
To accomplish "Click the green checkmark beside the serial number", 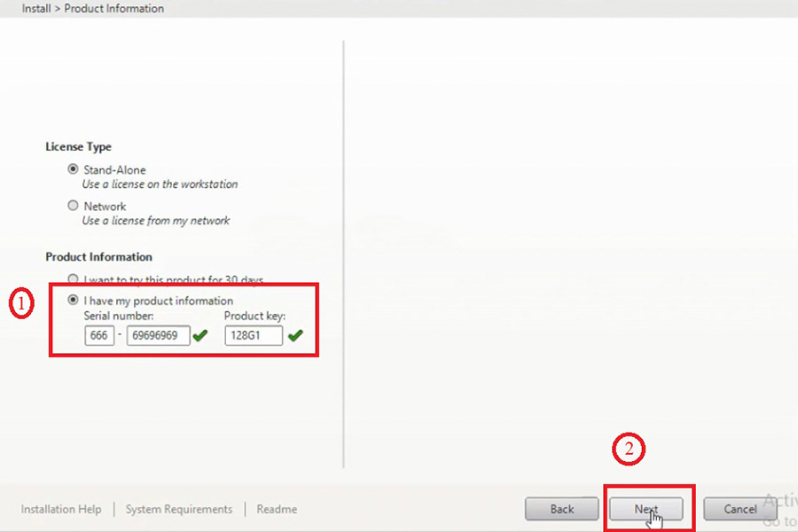I will click(200, 335).
